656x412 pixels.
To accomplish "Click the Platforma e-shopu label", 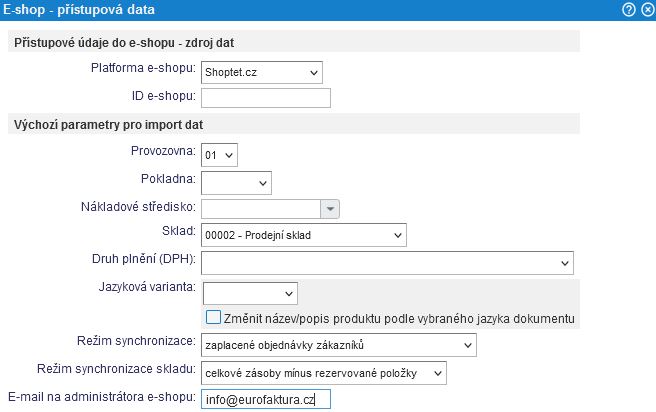I will pyautogui.click(x=143, y=68).
